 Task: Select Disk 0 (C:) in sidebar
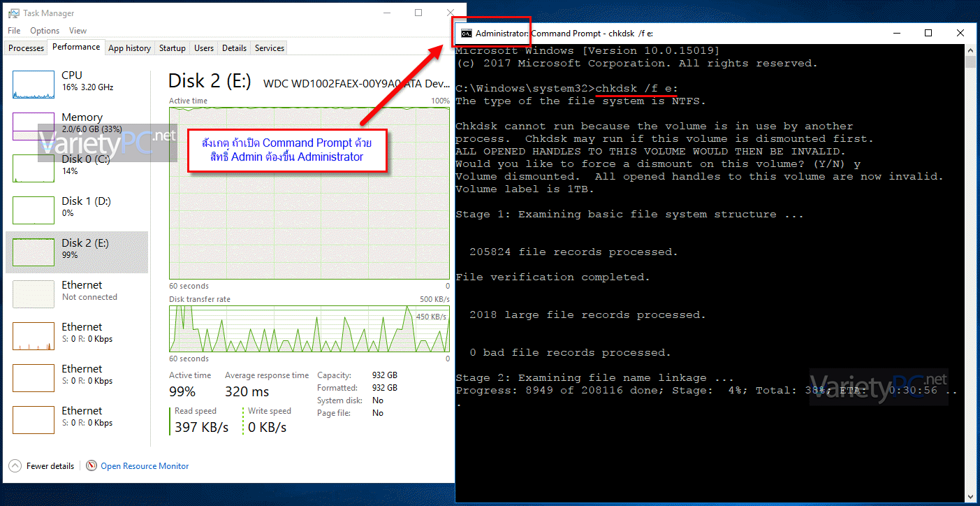(x=77, y=168)
